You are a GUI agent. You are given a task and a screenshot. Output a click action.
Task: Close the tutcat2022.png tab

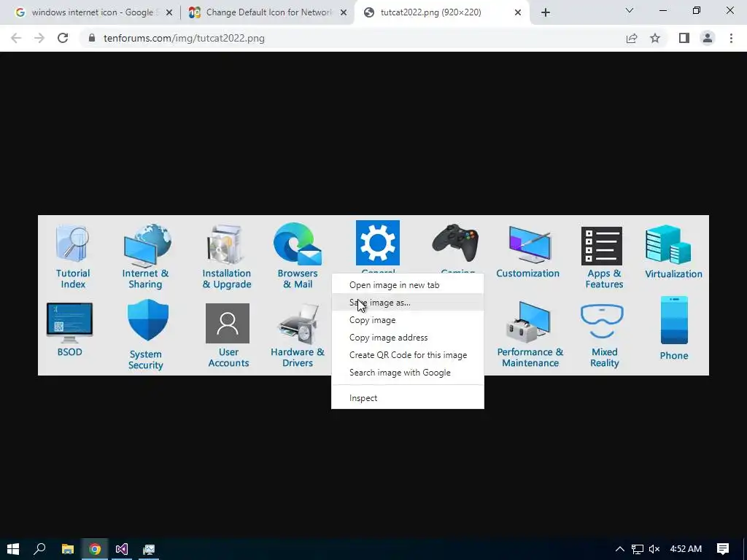518,13
